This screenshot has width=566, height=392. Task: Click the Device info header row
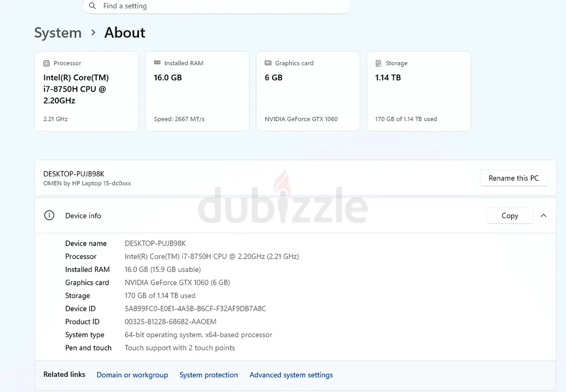(x=295, y=215)
